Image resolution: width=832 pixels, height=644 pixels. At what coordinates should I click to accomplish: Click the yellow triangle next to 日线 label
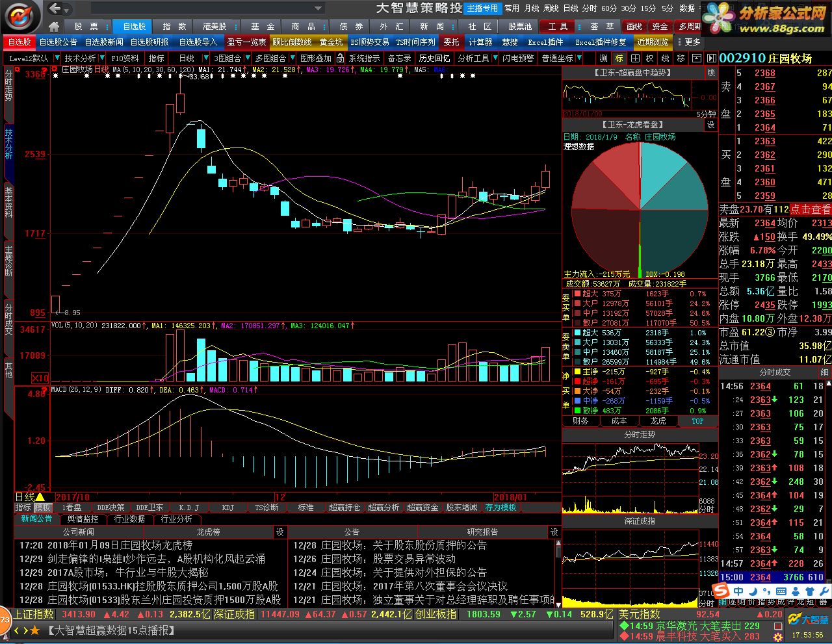pos(40,497)
